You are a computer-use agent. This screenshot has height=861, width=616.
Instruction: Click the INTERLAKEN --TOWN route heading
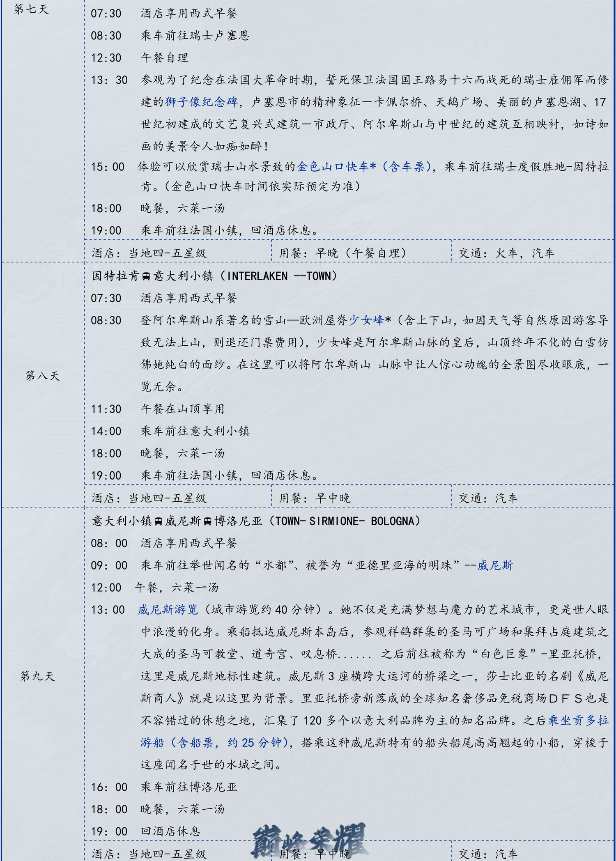(x=214, y=276)
